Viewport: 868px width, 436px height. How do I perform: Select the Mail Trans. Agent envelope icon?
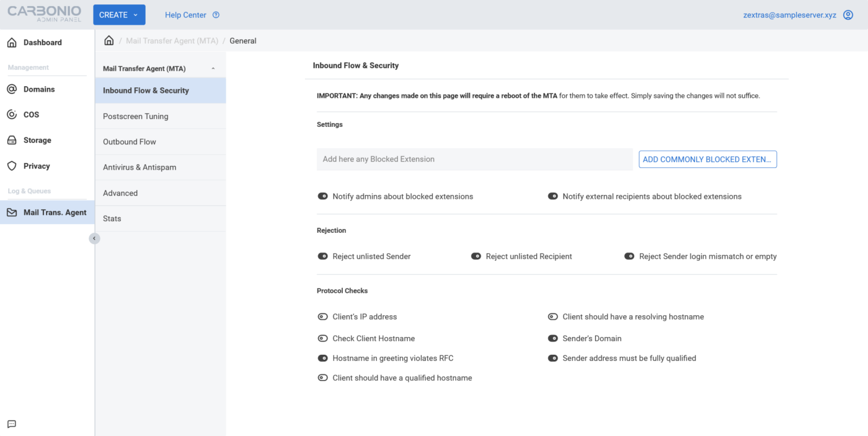[x=12, y=212]
